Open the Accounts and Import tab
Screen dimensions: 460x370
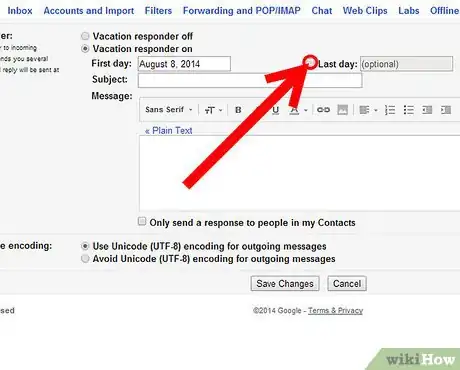[89, 11]
